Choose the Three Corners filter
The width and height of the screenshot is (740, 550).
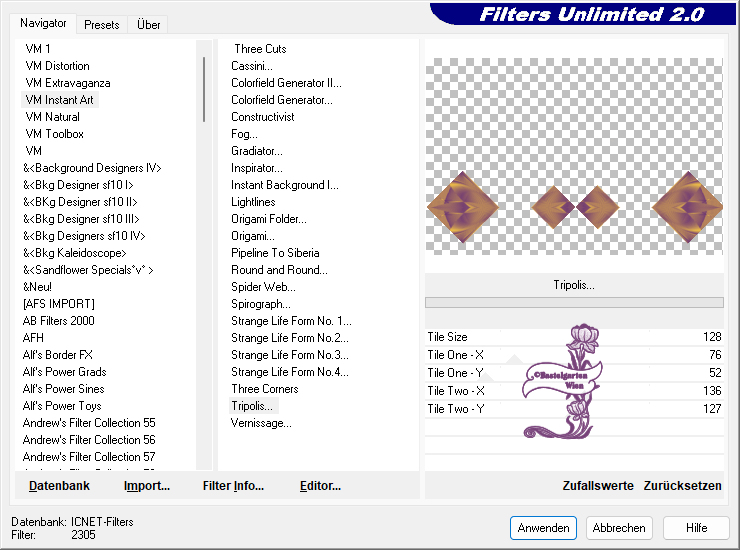click(265, 389)
